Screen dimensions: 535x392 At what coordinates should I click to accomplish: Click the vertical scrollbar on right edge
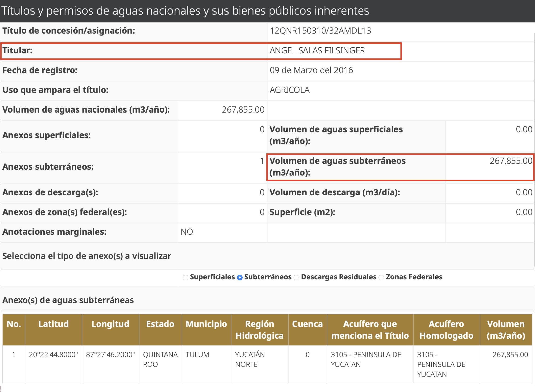pyautogui.click(x=534, y=142)
